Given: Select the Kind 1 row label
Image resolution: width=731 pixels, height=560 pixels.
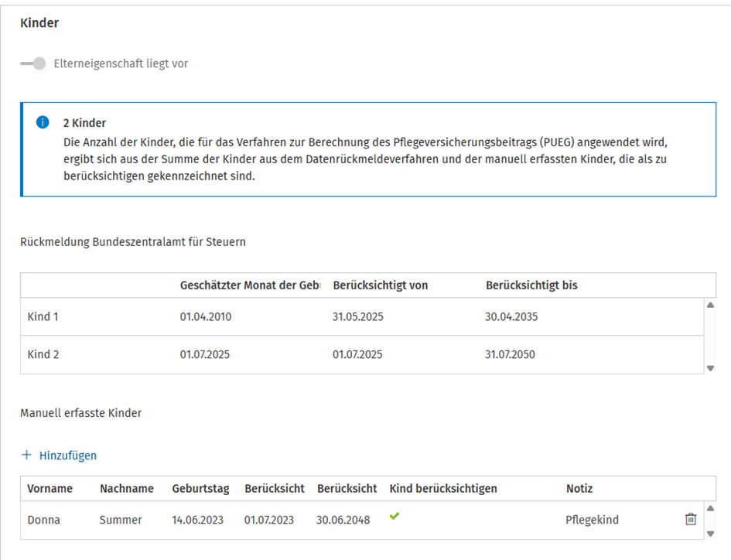Looking at the screenshot, I should pyautogui.click(x=43, y=316).
